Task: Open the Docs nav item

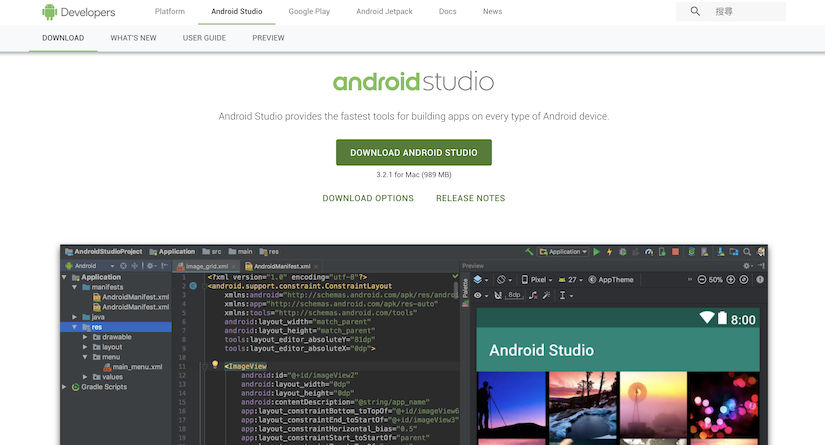Action: (x=448, y=12)
